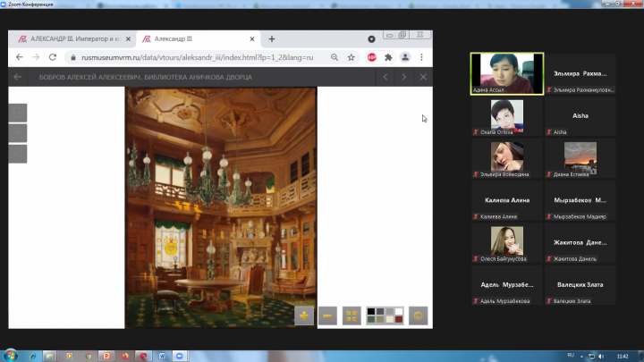644x362 pixels.
Task: Click the middle gray side-panel button
Action: click(x=18, y=133)
